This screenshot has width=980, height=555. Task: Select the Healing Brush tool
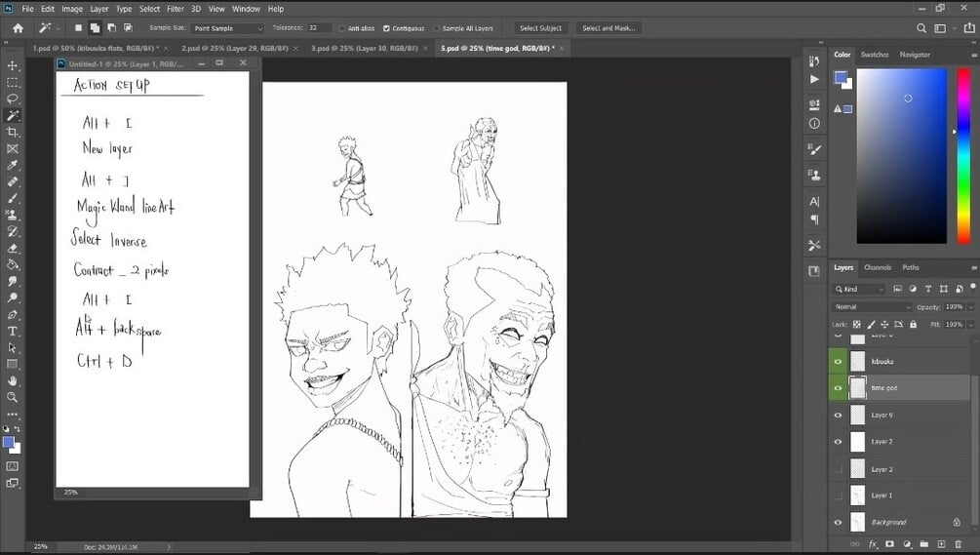12,181
